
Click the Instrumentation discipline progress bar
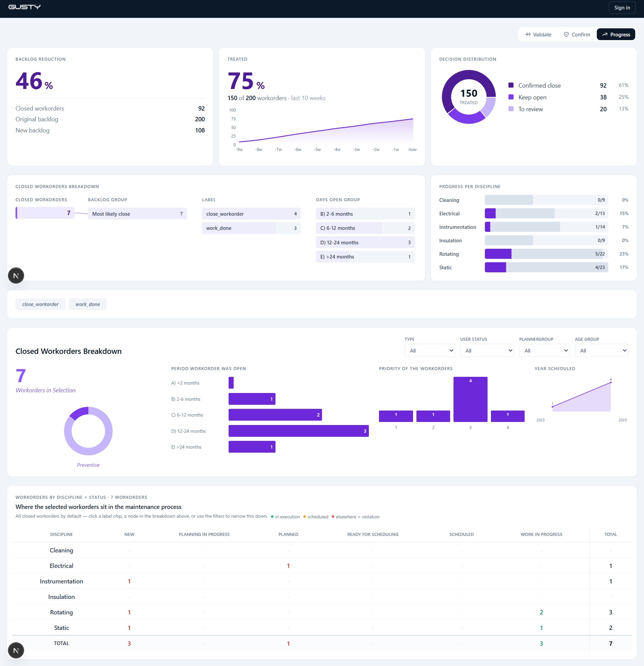(x=547, y=227)
